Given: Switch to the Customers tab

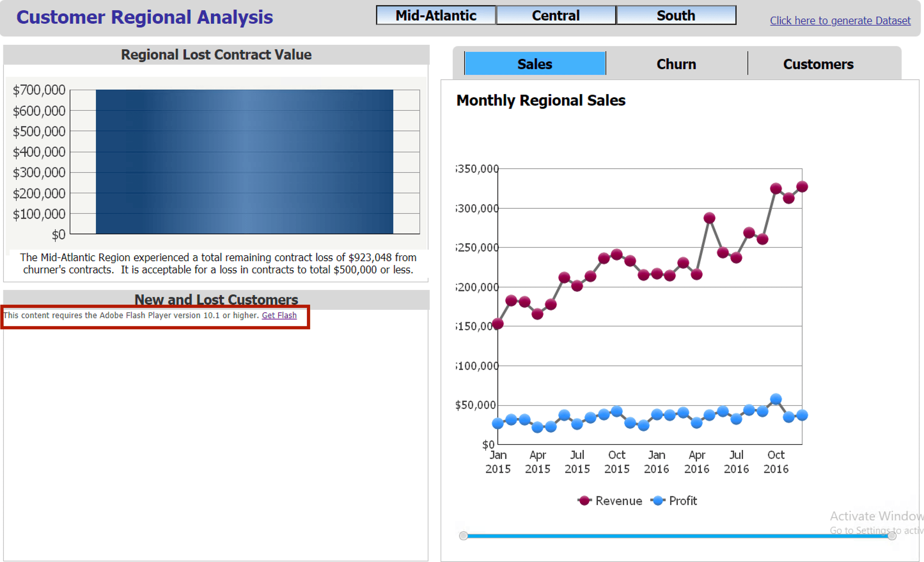Looking at the screenshot, I should click(x=818, y=64).
